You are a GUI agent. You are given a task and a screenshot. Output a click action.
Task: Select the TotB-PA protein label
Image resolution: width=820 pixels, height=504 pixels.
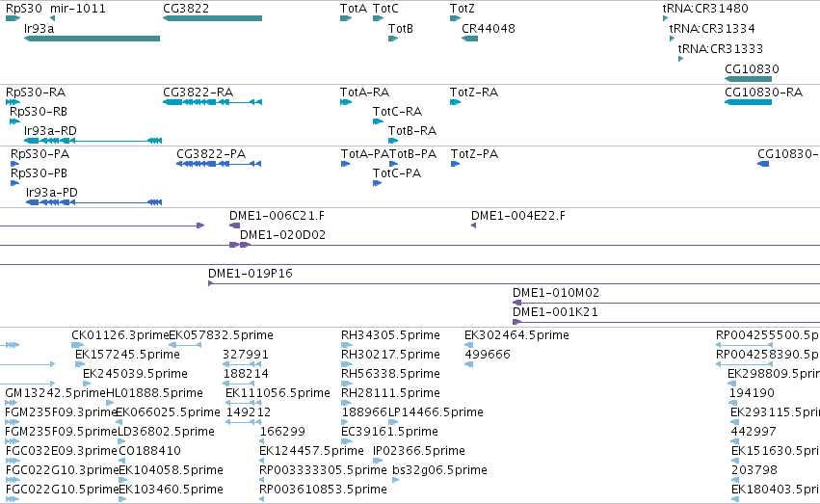[x=413, y=154]
